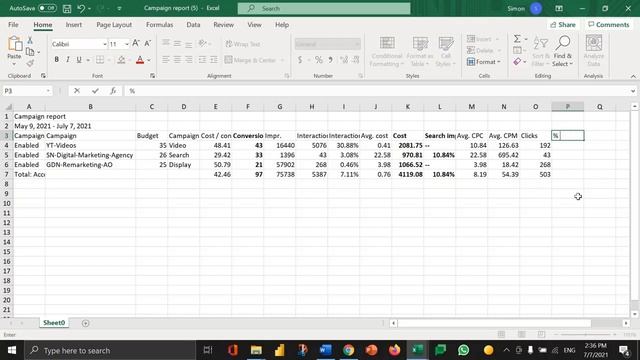
Task: Click the Save icon in title bar
Action: [67, 8]
